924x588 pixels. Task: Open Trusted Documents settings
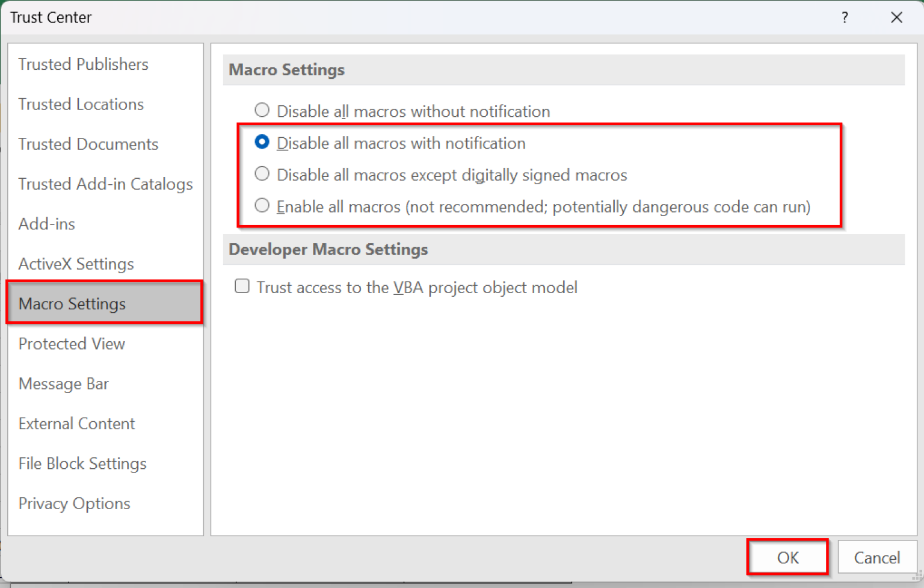(88, 144)
